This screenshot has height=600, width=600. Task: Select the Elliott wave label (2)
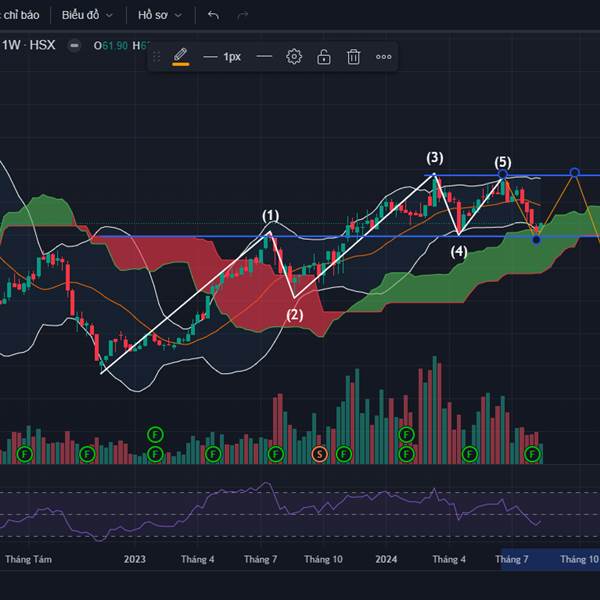295,315
